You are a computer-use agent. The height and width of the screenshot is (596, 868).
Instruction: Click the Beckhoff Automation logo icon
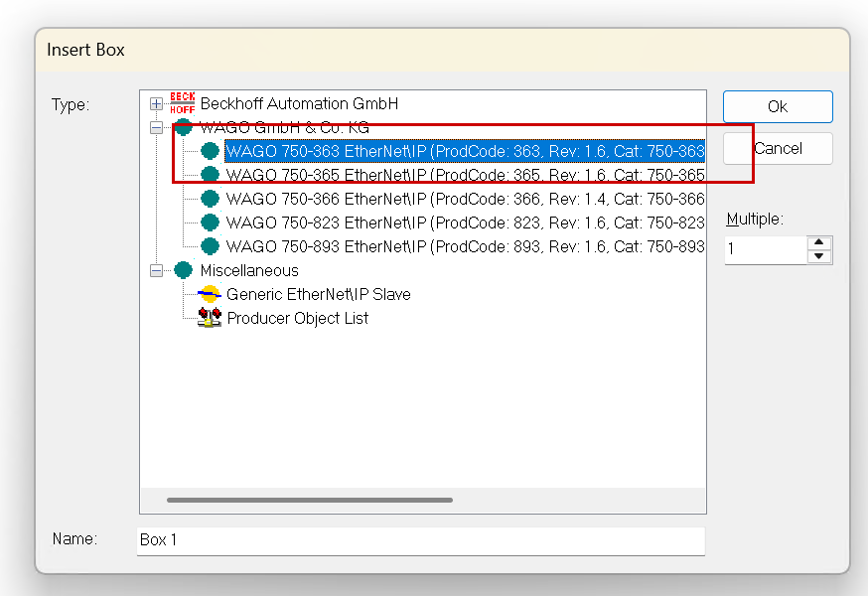[183, 103]
